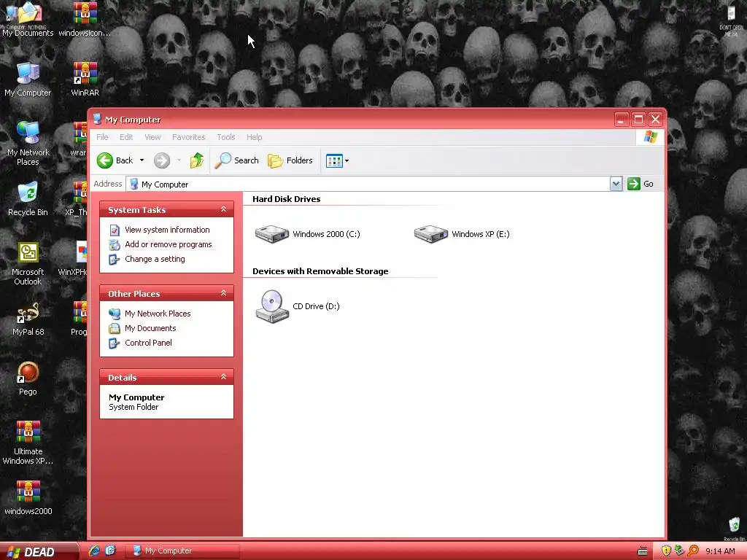
Task: Click Add or remove programs link
Action: (x=169, y=244)
